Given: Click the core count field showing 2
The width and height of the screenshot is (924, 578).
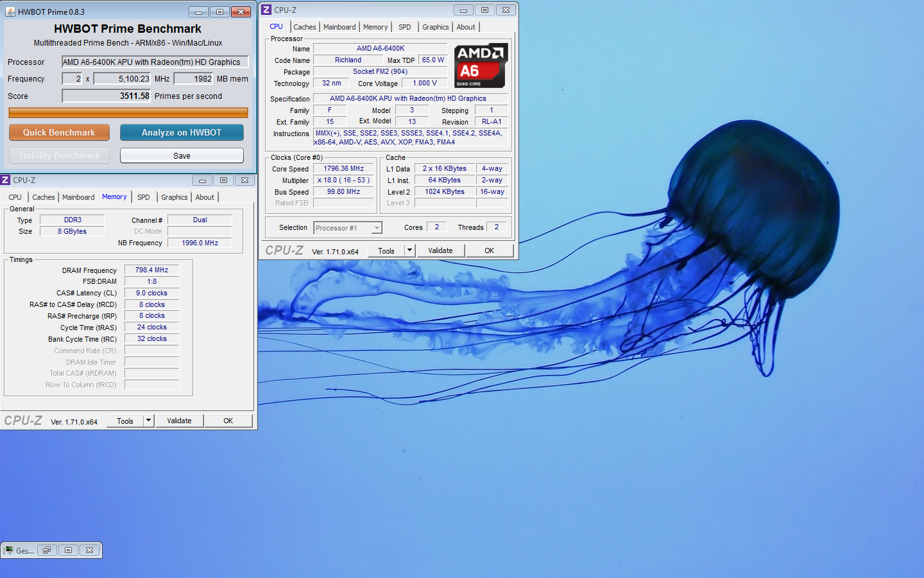Looking at the screenshot, I should coord(72,78).
